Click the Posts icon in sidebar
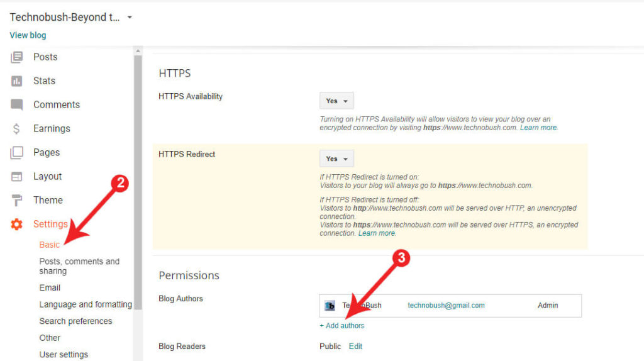The height and width of the screenshot is (361, 644). click(16, 57)
